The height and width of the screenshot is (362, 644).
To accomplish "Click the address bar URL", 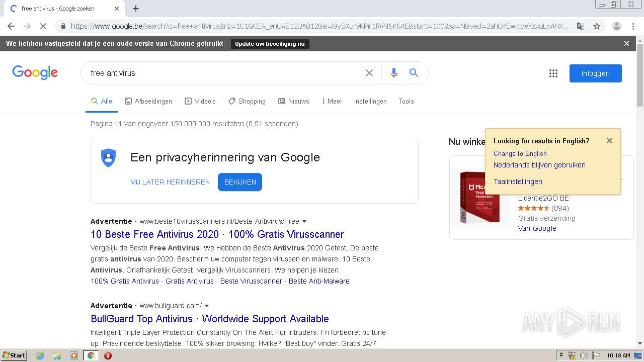I will pos(319,26).
